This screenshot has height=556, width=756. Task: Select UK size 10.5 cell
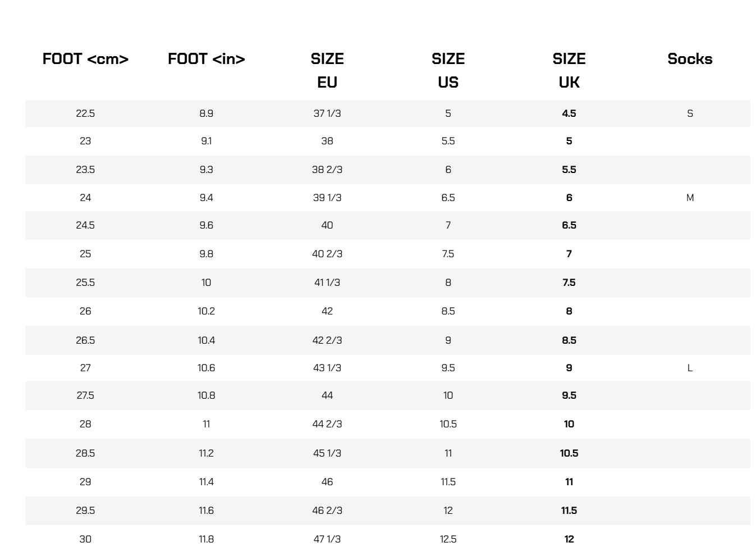[569, 453]
